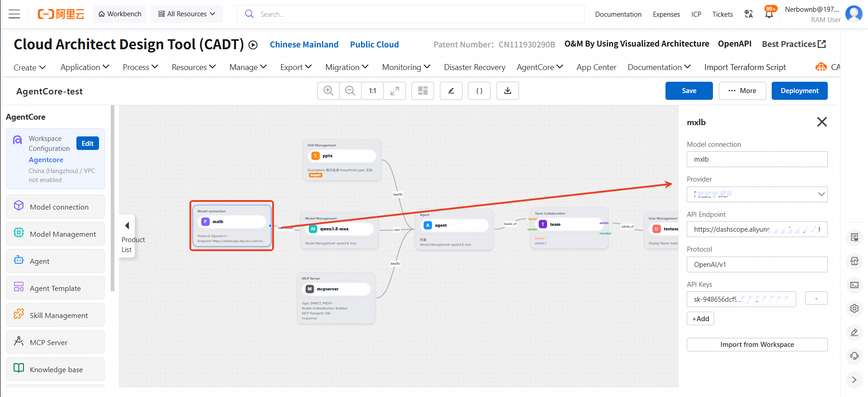
Task: Remove the API key with minus button
Action: click(816, 299)
